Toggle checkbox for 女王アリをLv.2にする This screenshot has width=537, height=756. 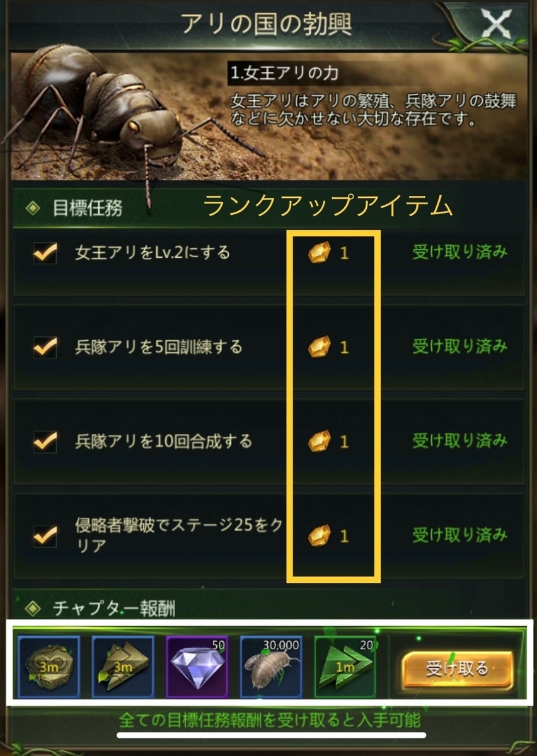[45, 253]
